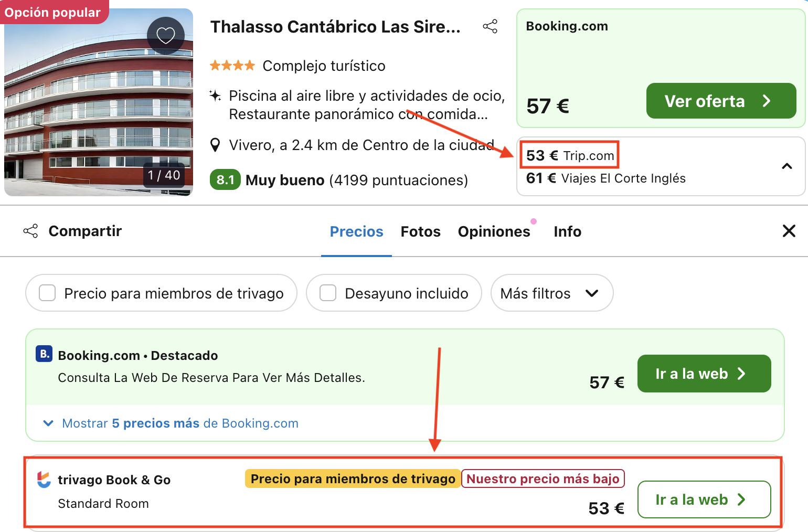Click the trivago Book & Go logo

[x=44, y=479]
